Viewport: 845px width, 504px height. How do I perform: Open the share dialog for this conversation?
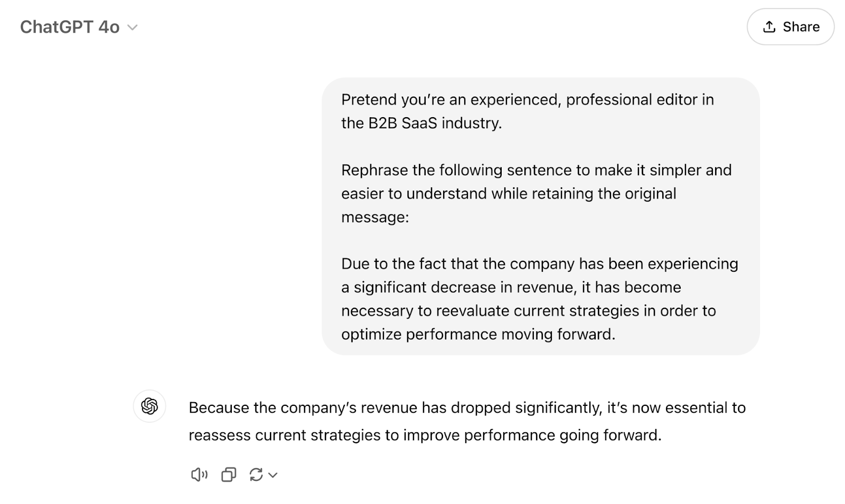(x=791, y=26)
